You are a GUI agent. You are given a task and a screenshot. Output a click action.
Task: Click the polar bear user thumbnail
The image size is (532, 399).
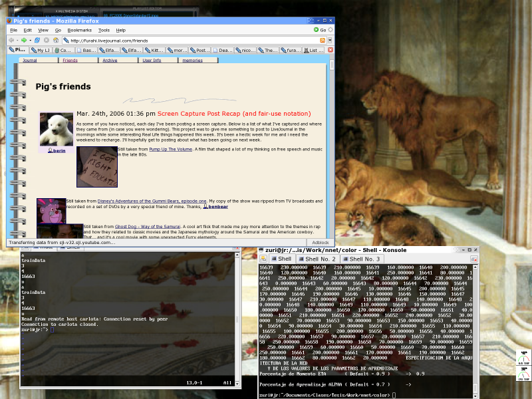click(x=56, y=129)
